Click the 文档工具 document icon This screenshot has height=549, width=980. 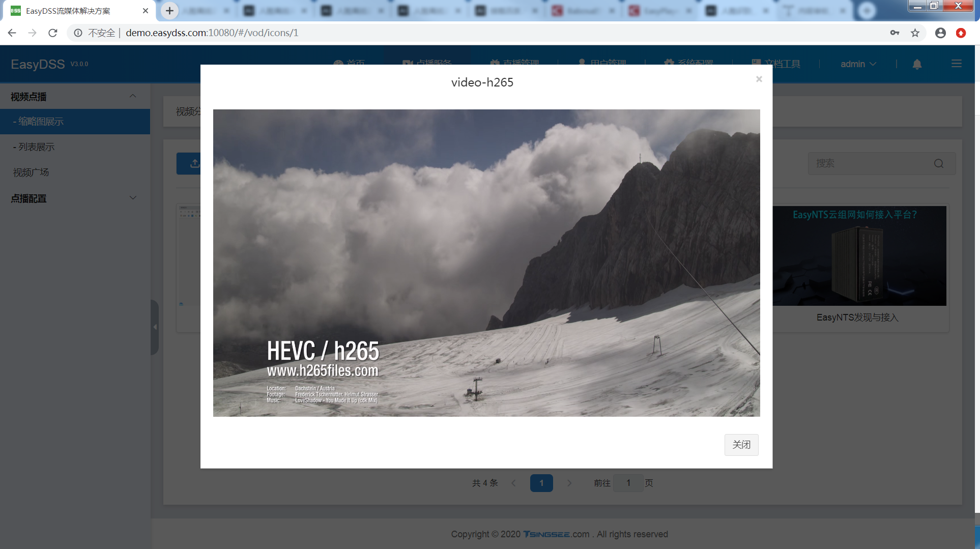(756, 63)
